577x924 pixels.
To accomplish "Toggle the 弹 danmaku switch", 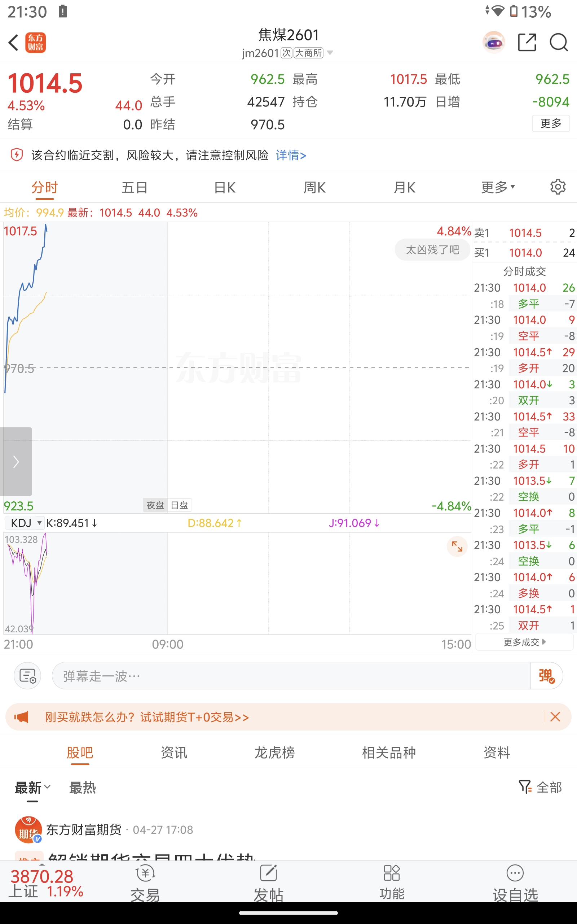I will [546, 676].
